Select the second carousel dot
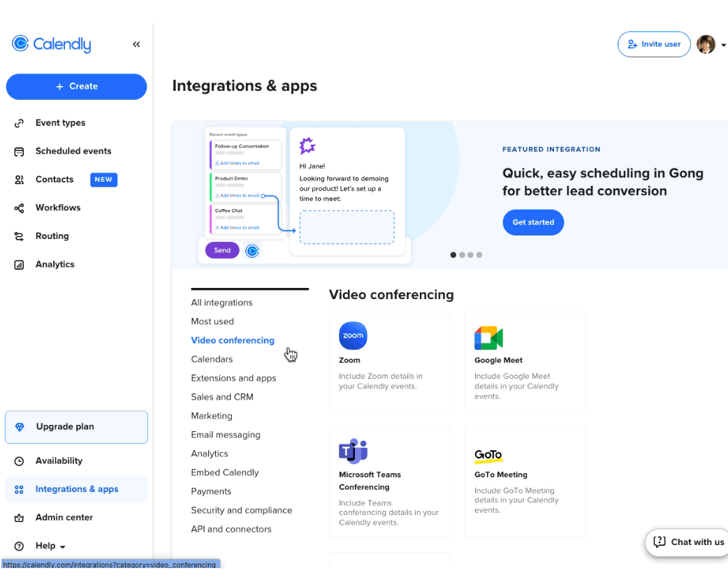This screenshot has height=587, width=728. point(462,255)
